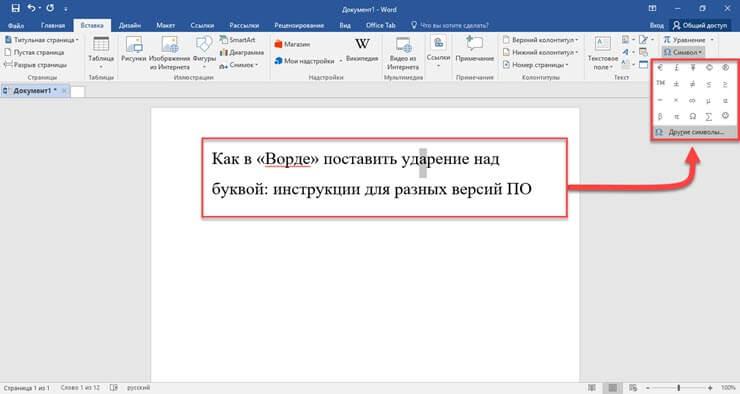Open the Магазин add-ins store
740x394 pixels.
click(292, 44)
